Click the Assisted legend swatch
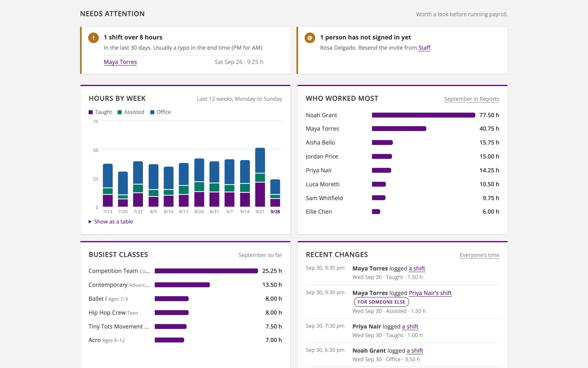 [x=119, y=112]
